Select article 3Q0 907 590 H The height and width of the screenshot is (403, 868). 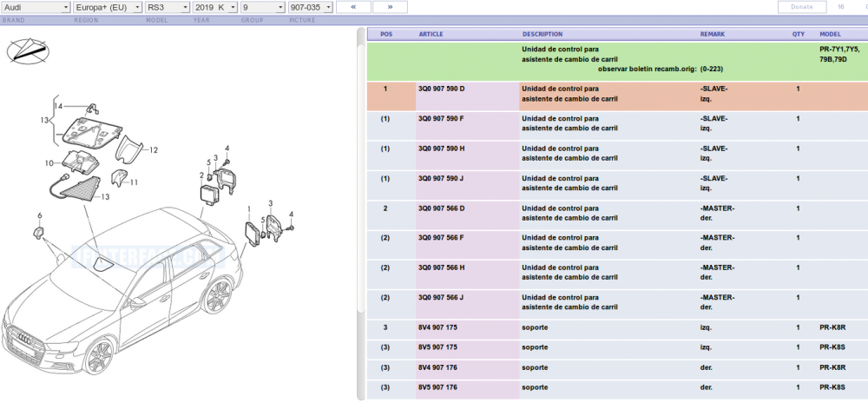pyautogui.click(x=441, y=149)
